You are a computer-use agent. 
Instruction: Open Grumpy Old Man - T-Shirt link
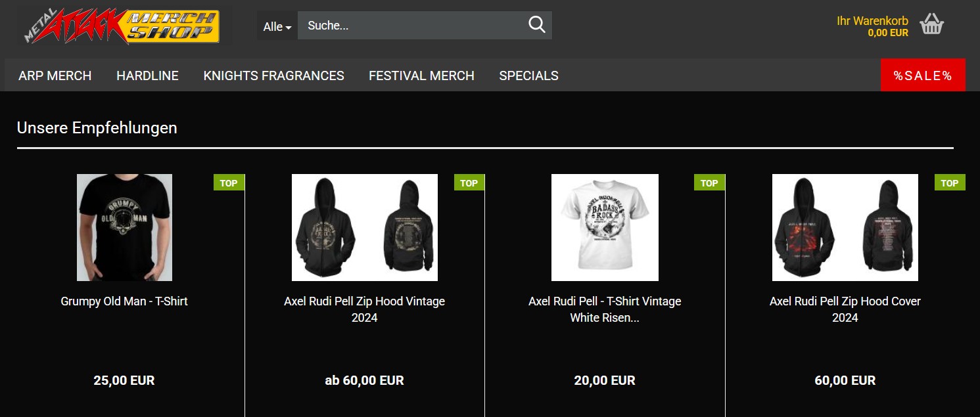pos(124,301)
